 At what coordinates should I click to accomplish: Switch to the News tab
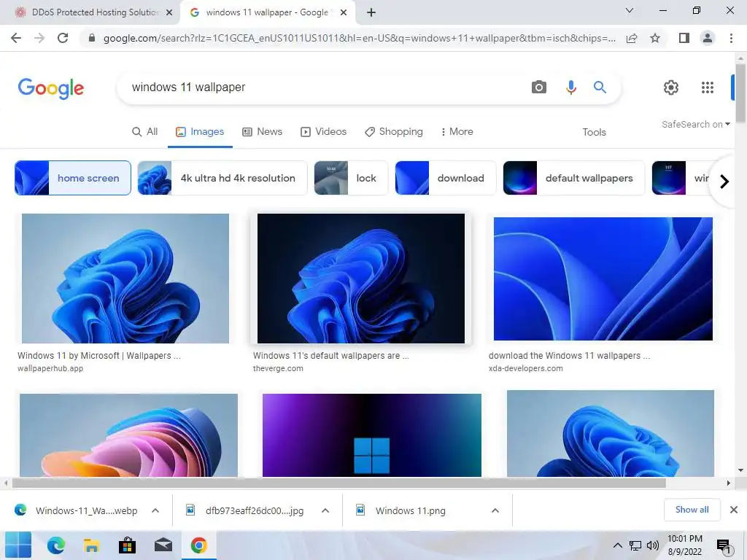pos(263,132)
